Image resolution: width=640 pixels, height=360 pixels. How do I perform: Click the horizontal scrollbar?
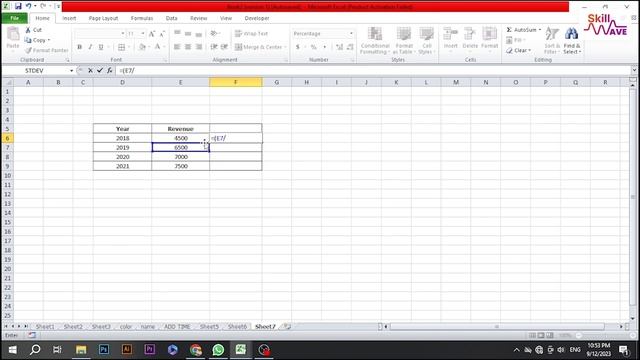(x=497, y=327)
